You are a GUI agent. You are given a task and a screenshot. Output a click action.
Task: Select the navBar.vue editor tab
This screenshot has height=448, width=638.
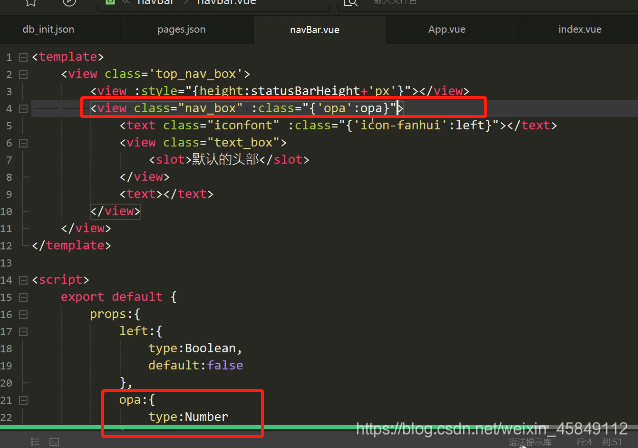(x=315, y=30)
